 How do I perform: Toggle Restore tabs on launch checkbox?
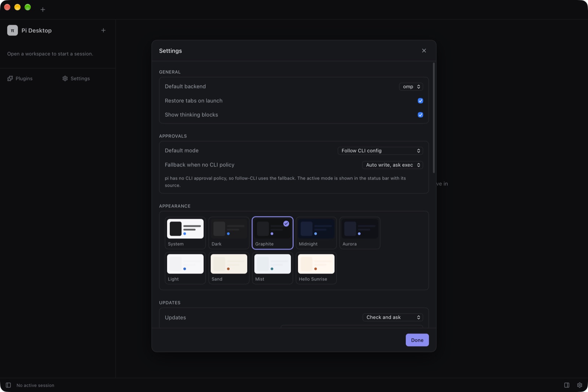tap(420, 101)
